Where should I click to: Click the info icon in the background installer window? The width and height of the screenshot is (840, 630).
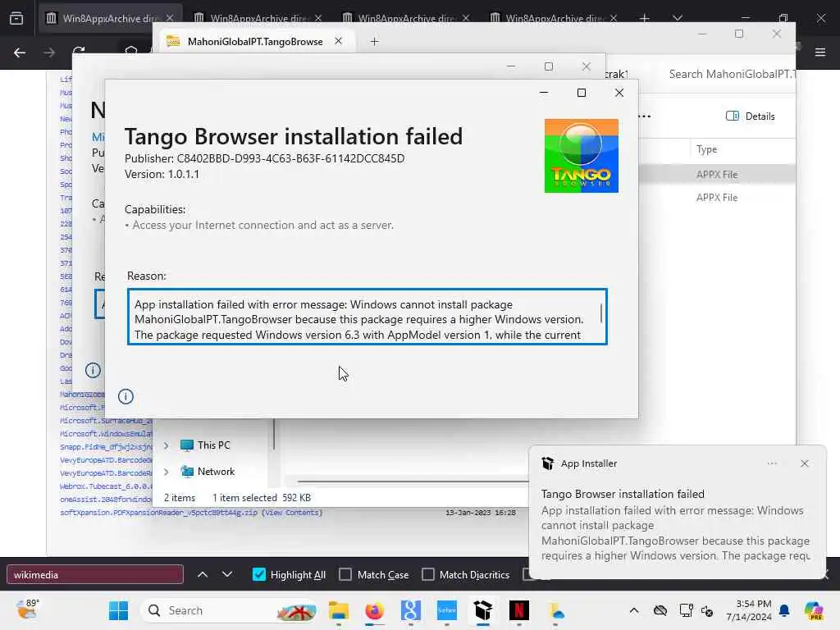click(93, 370)
